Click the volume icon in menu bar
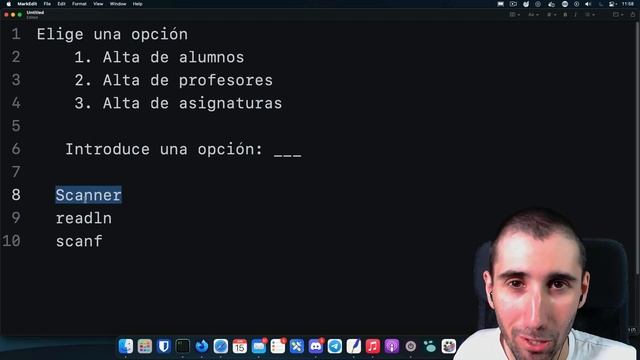The image size is (640, 360). click(588, 4)
